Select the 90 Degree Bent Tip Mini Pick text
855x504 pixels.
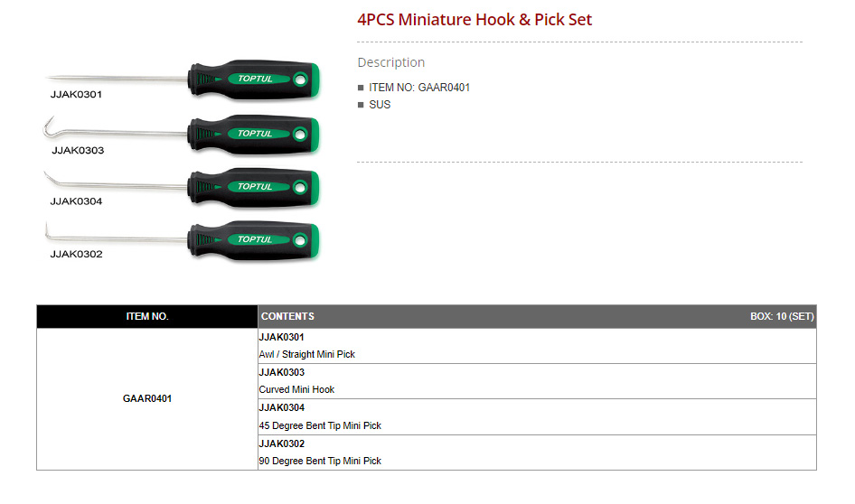[x=320, y=461]
